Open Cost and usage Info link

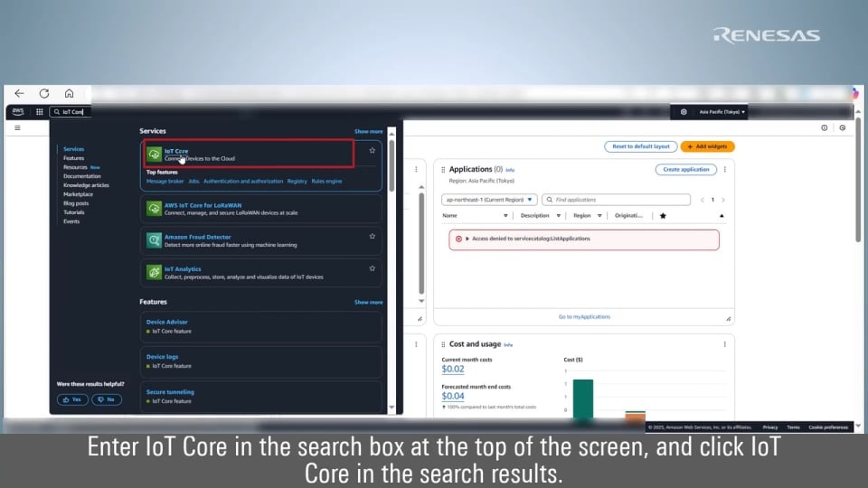pos(508,345)
